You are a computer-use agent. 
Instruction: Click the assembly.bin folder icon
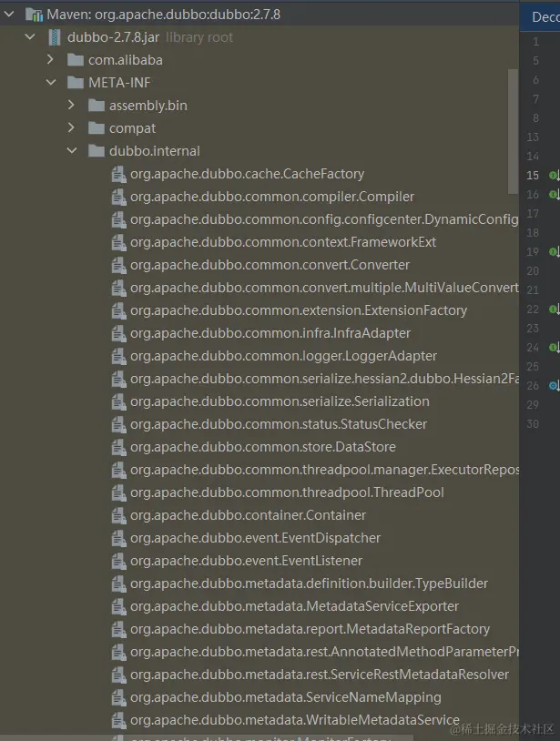(x=97, y=106)
